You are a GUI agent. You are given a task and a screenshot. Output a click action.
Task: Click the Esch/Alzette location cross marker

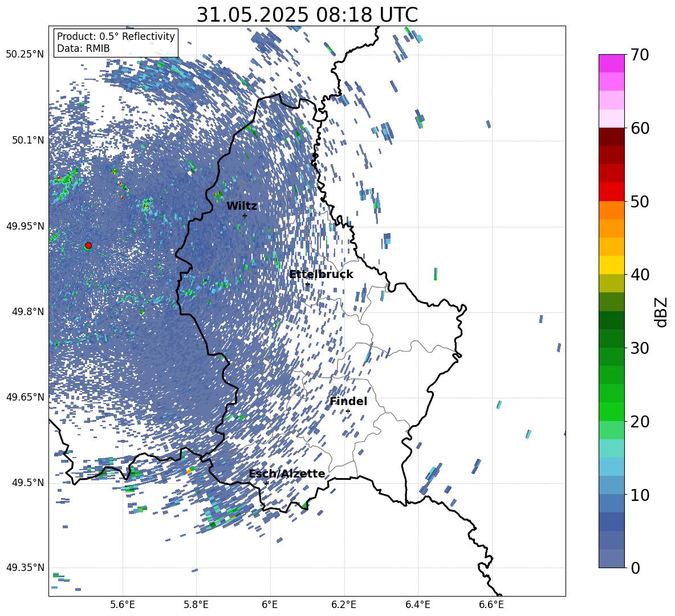tap(266, 483)
